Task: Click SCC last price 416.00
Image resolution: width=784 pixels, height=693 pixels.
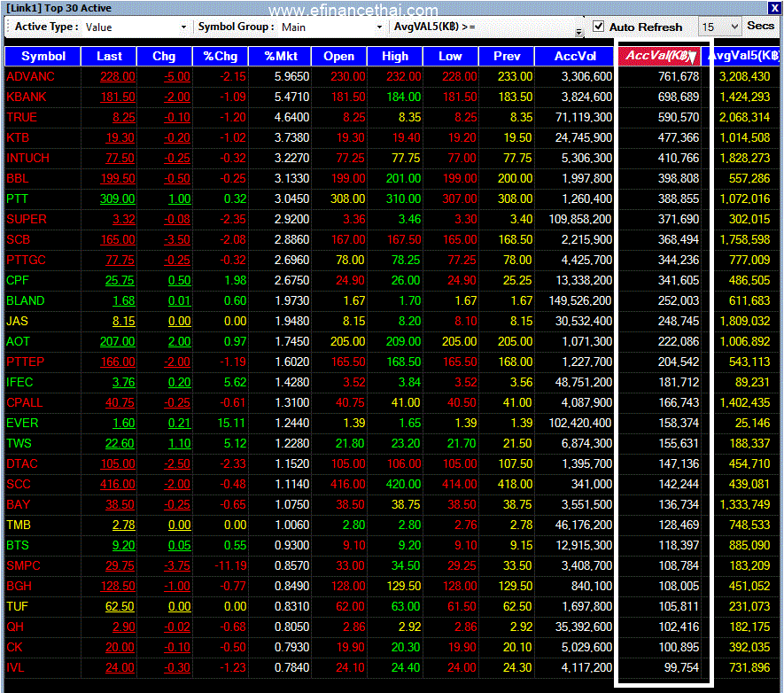Action: pyautogui.click(x=118, y=484)
